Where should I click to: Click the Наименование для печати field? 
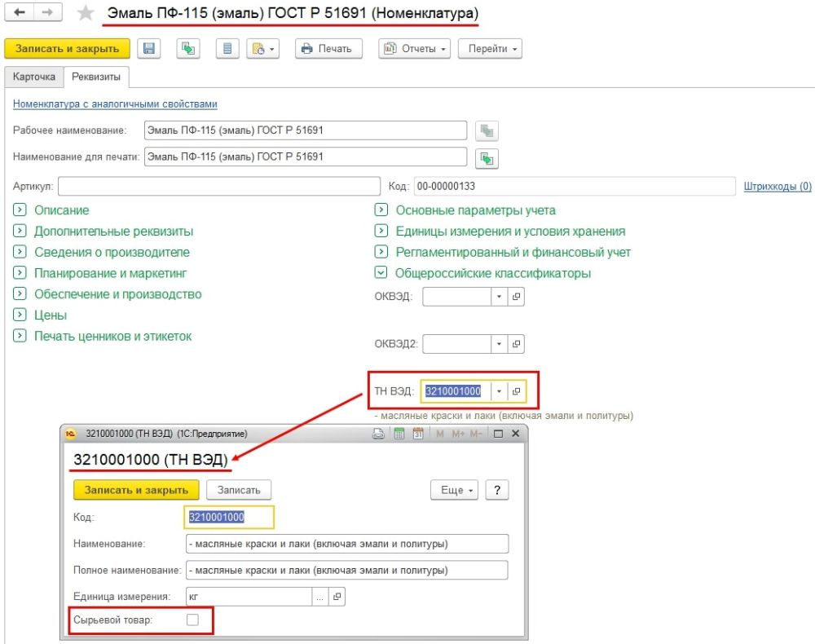pyautogui.click(x=306, y=157)
